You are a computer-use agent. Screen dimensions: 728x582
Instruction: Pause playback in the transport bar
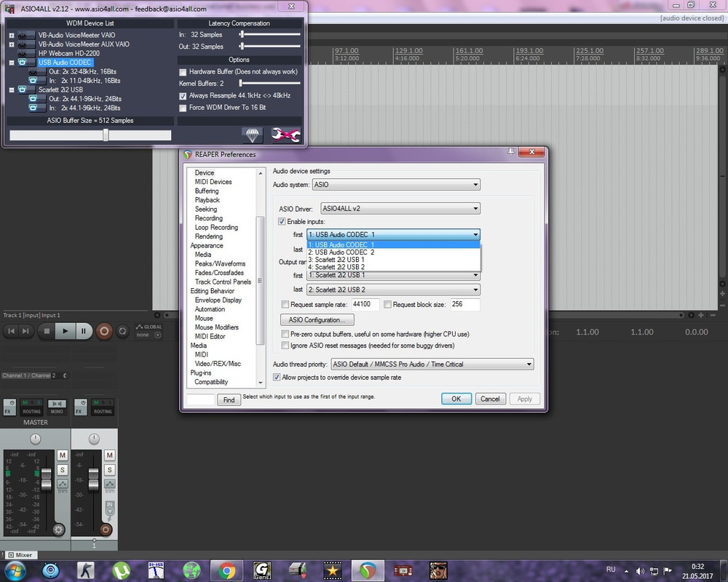84,331
